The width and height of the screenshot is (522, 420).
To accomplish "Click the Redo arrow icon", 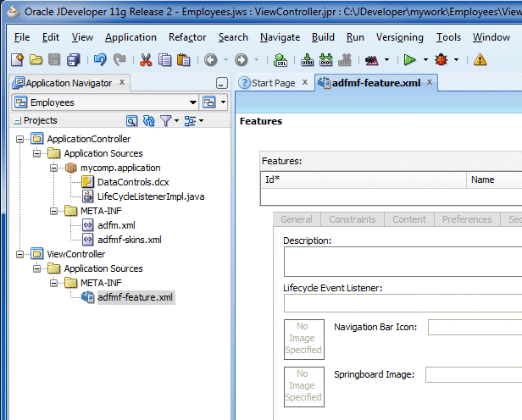I will (119, 60).
